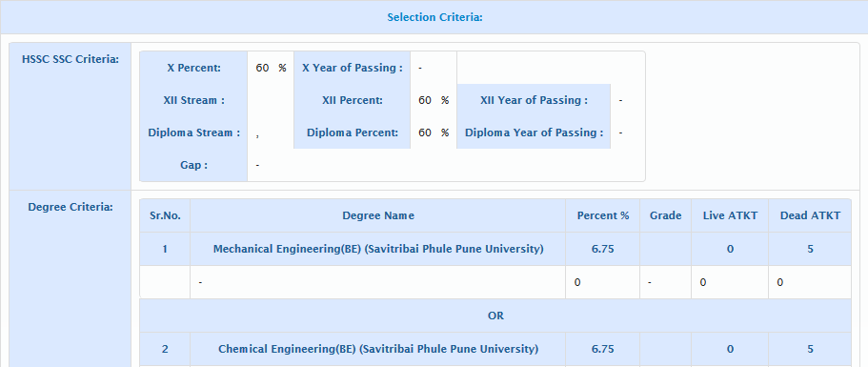Click the Live ATKT column header
868x367 pixels.
pos(730,215)
